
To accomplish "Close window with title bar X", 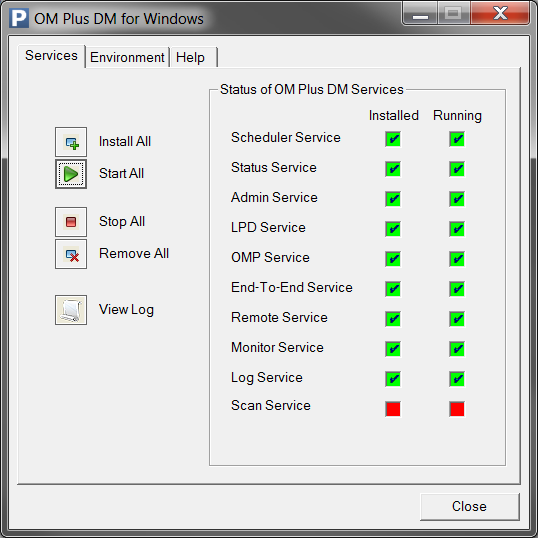I will click(x=500, y=14).
